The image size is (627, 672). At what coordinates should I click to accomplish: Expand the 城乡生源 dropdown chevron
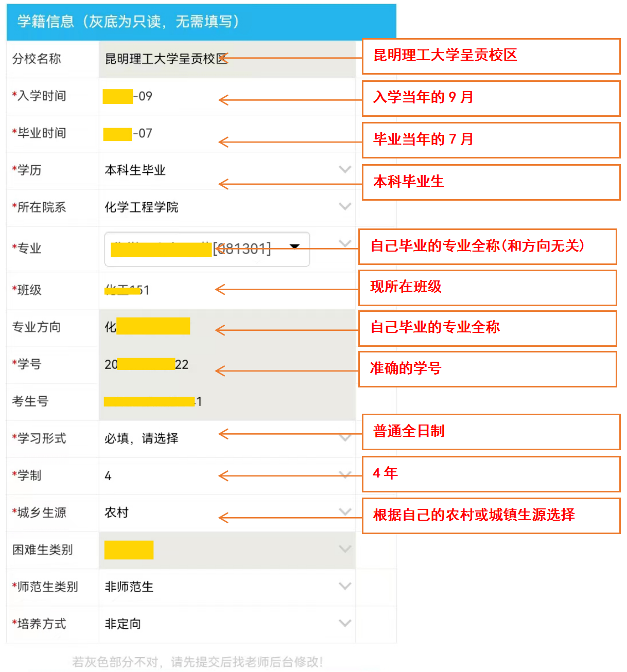pyautogui.click(x=345, y=511)
